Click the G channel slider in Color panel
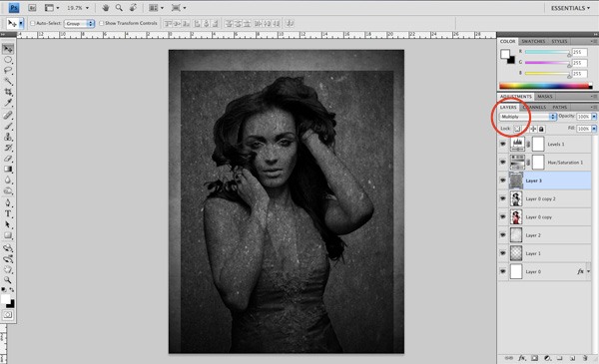This screenshot has height=364, width=599. 548,63
